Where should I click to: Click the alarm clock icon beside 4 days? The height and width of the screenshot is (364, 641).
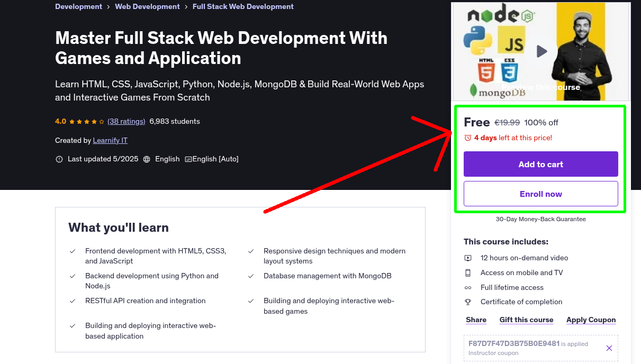click(467, 138)
